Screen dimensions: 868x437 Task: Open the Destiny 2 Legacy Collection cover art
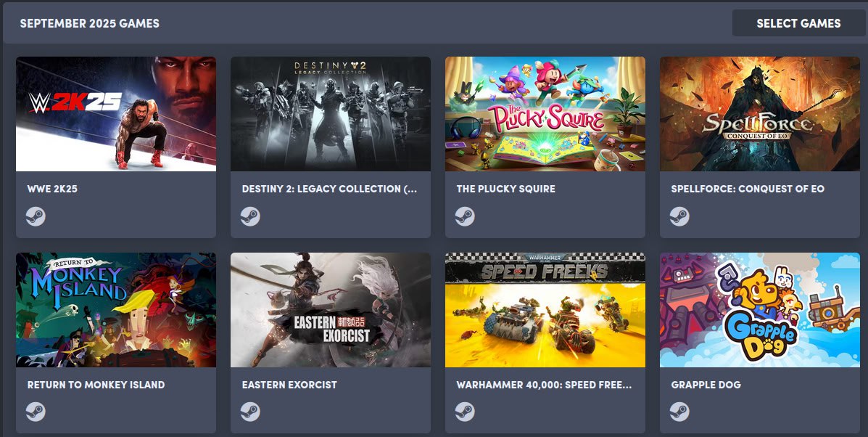[x=331, y=113]
